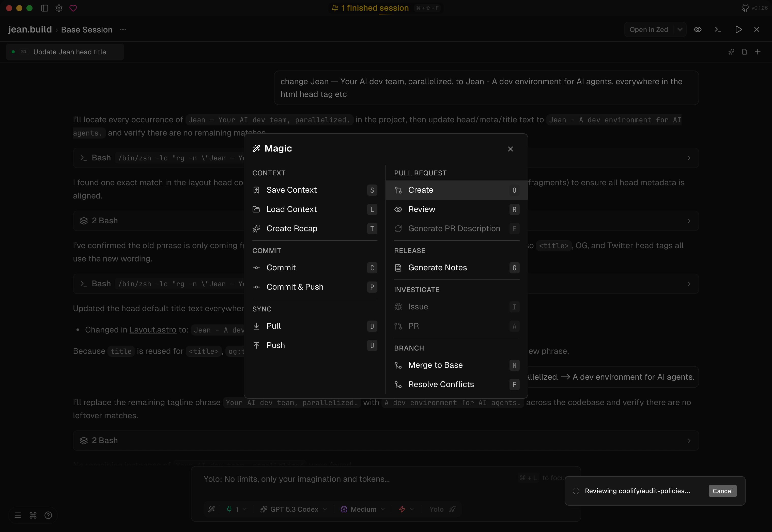Launch the rocket icon next to Yolo

pos(452,509)
